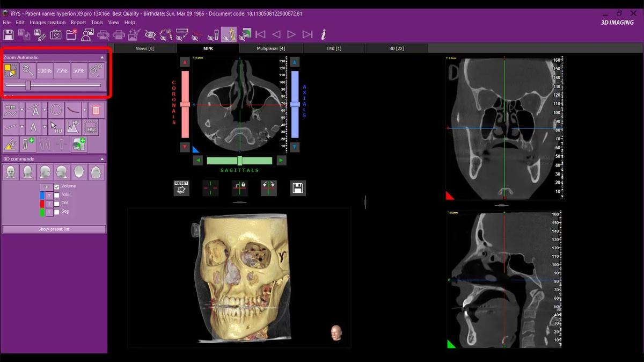Collapse the Zoom Automatic panel
Image resolution: width=644 pixels, height=362 pixels.
(102, 57)
